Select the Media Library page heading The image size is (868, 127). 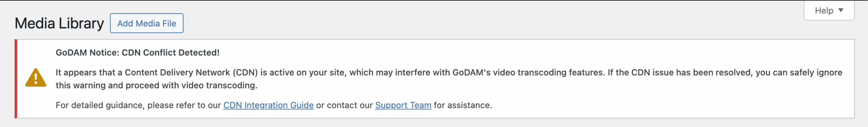point(59,23)
